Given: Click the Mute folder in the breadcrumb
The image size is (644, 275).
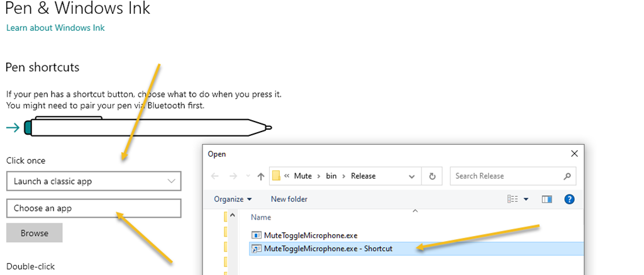Looking at the screenshot, I should pyautogui.click(x=303, y=176).
